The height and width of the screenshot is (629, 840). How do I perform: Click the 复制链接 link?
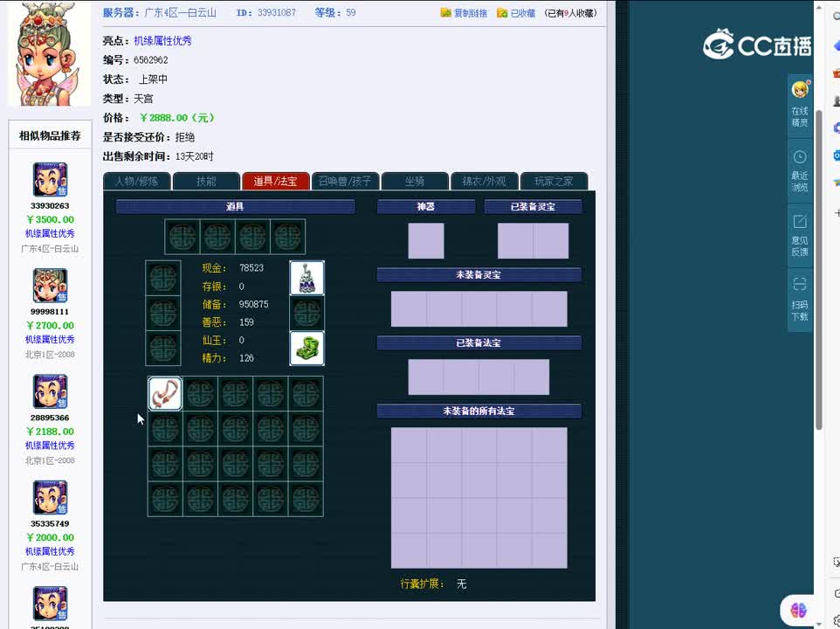471,13
